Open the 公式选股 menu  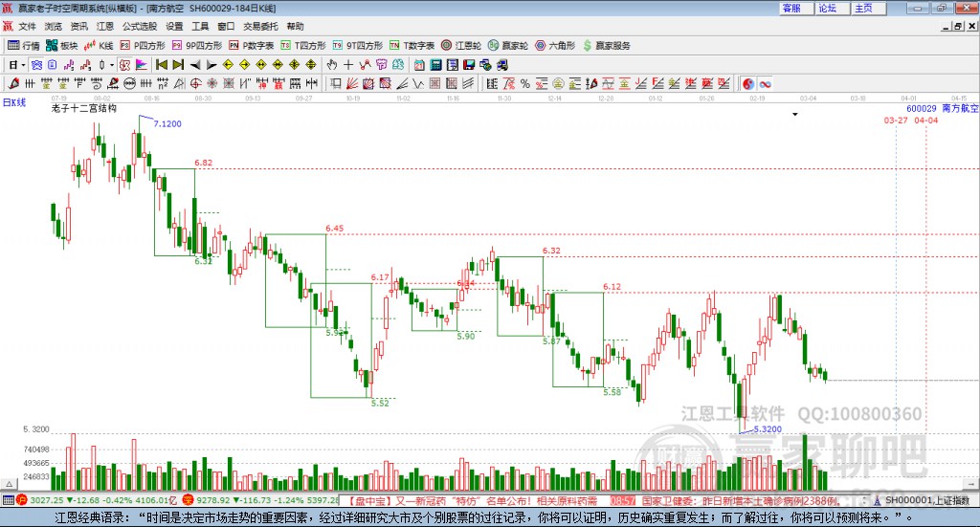point(140,26)
